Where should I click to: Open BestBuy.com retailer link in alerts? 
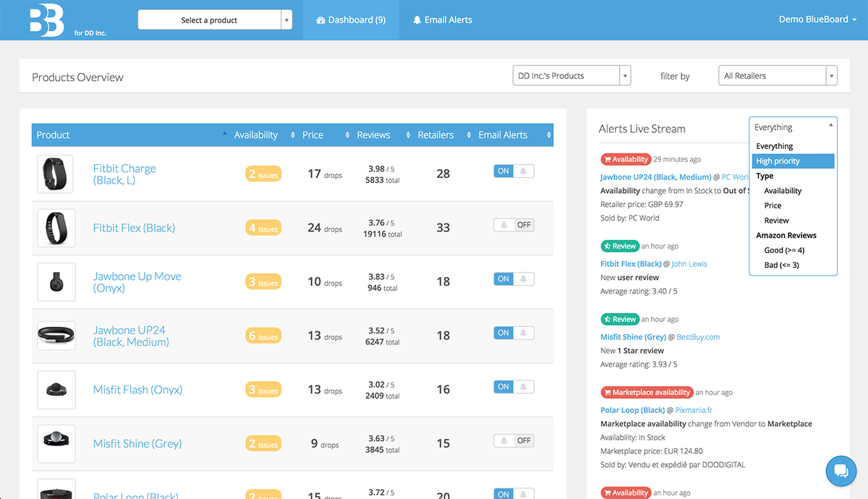pyautogui.click(x=698, y=337)
